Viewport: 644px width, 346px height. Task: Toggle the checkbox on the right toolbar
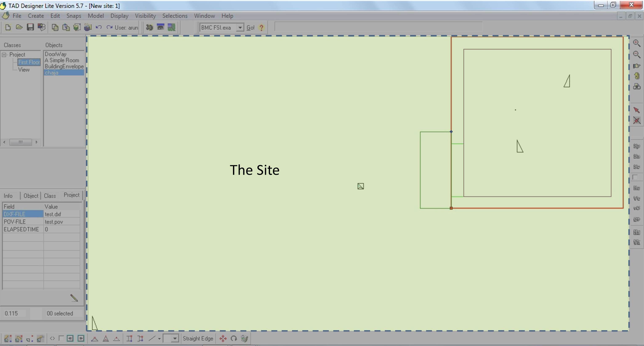click(x=635, y=177)
